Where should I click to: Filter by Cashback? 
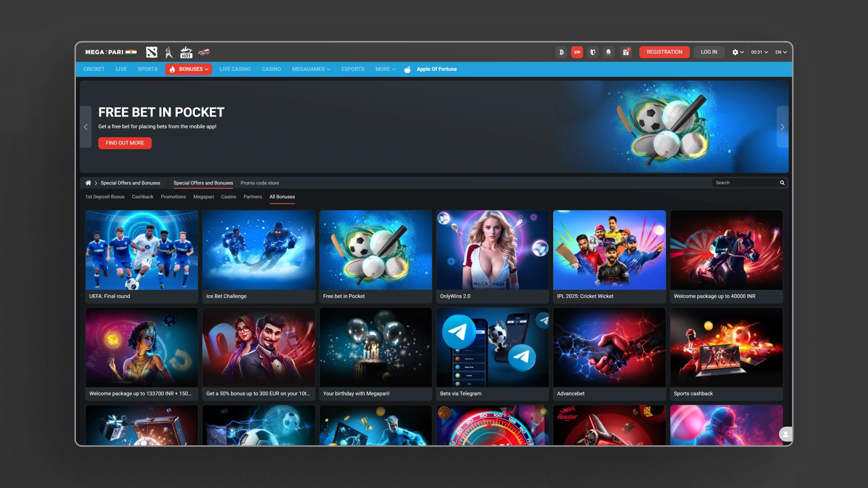tap(142, 197)
